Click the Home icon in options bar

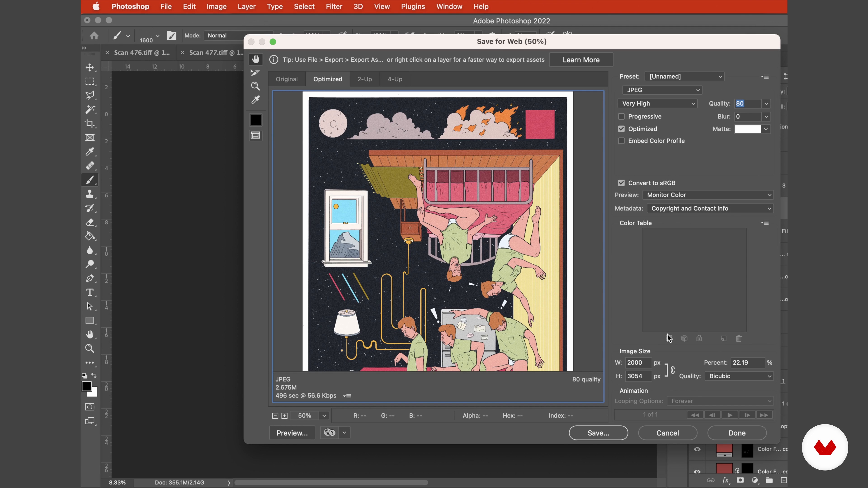tap(94, 36)
